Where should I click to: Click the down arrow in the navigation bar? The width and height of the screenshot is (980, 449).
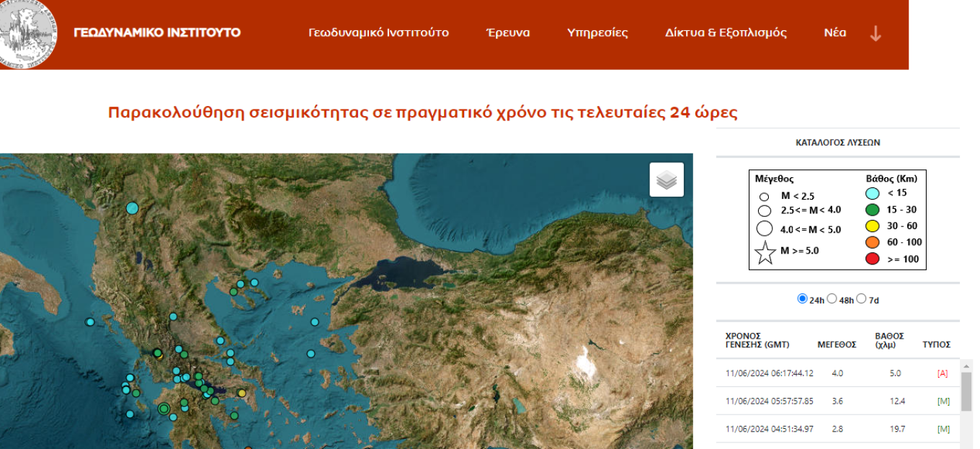point(876,33)
